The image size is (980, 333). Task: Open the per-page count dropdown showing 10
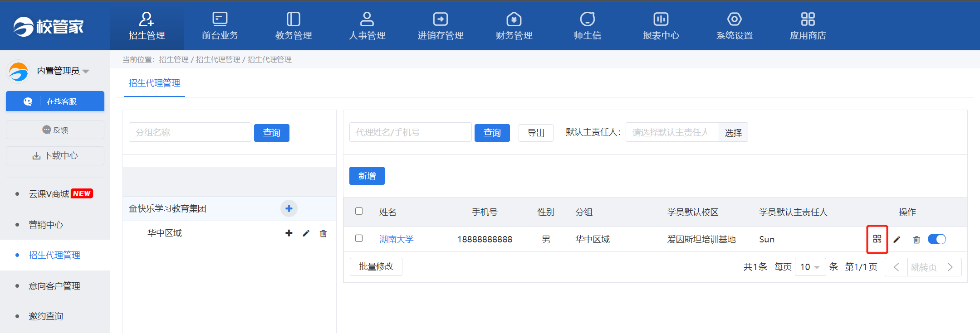810,267
